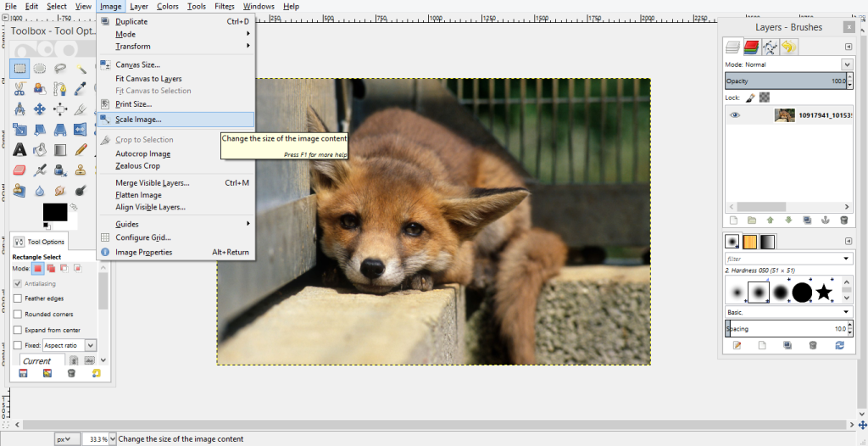The image size is (868, 446).
Task: Select the Eraser tool
Action: pyautogui.click(x=19, y=170)
